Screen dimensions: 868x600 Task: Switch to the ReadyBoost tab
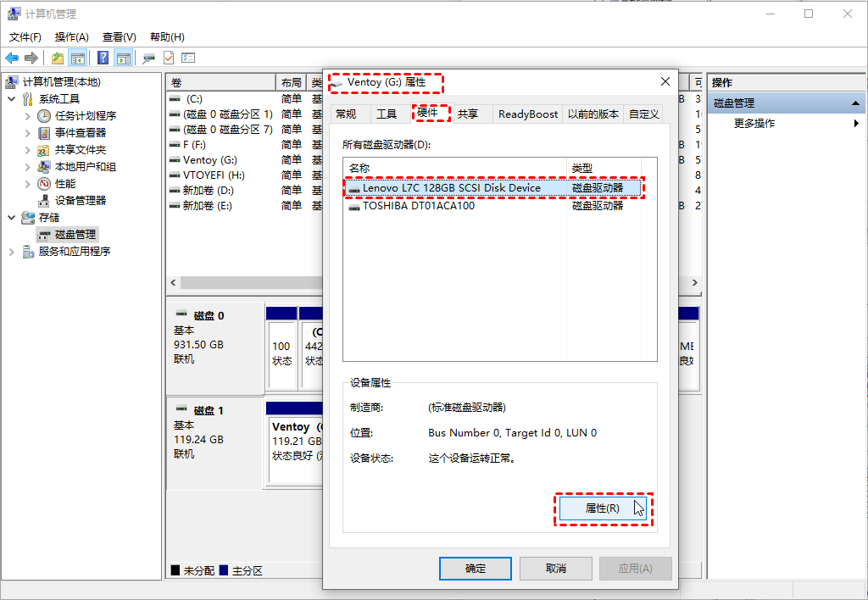pos(527,114)
